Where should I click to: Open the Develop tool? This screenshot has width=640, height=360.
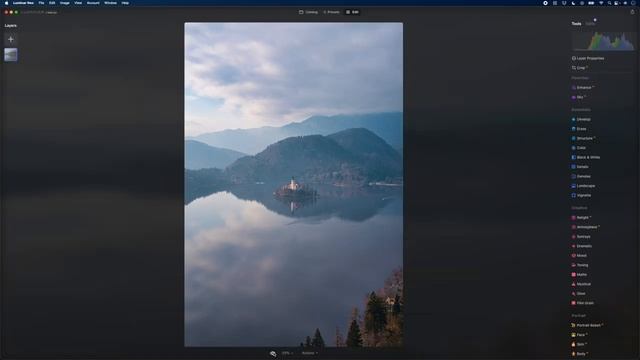[581, 119]
